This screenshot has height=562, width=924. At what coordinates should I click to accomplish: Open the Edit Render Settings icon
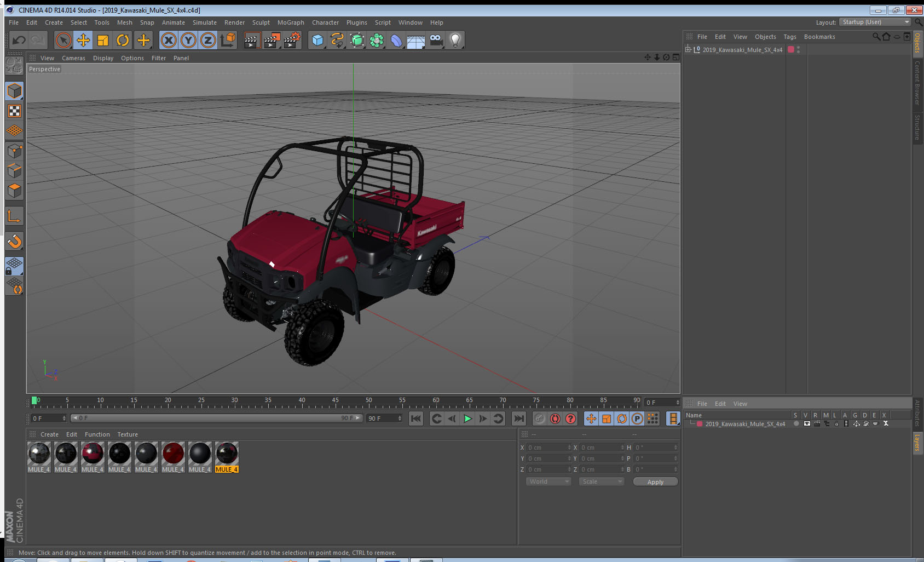tap(292, 40)
